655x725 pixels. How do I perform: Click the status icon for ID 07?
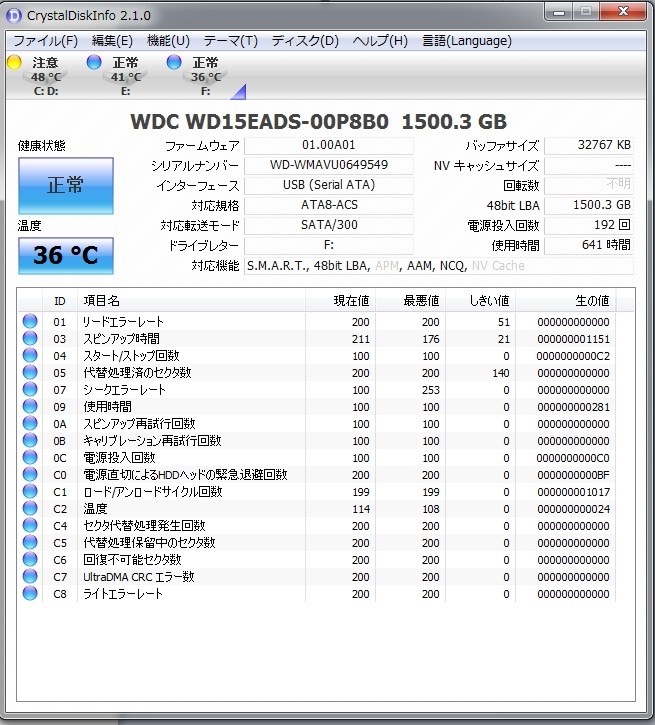click(x=30, y=389)
